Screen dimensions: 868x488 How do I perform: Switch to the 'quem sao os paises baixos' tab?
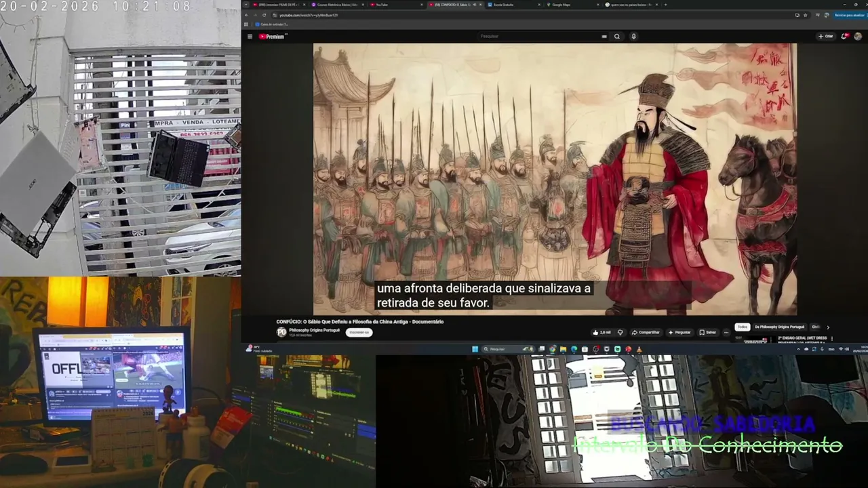631,5
